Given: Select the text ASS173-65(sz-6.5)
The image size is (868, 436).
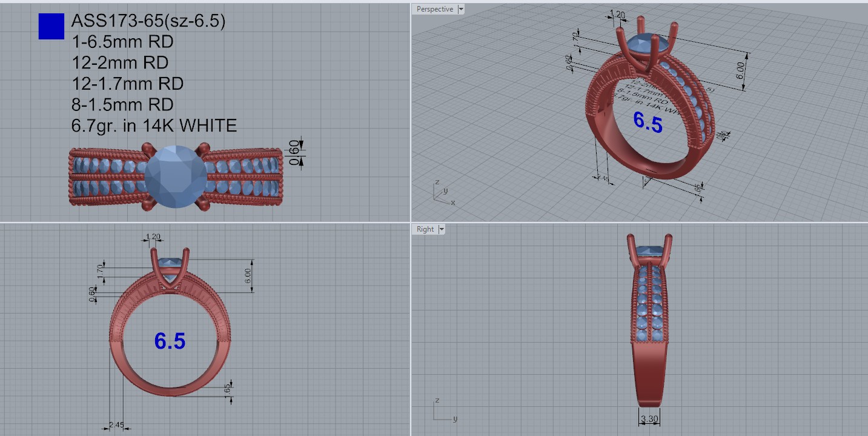Looking at the screenshot, I should tap(148, 21).
